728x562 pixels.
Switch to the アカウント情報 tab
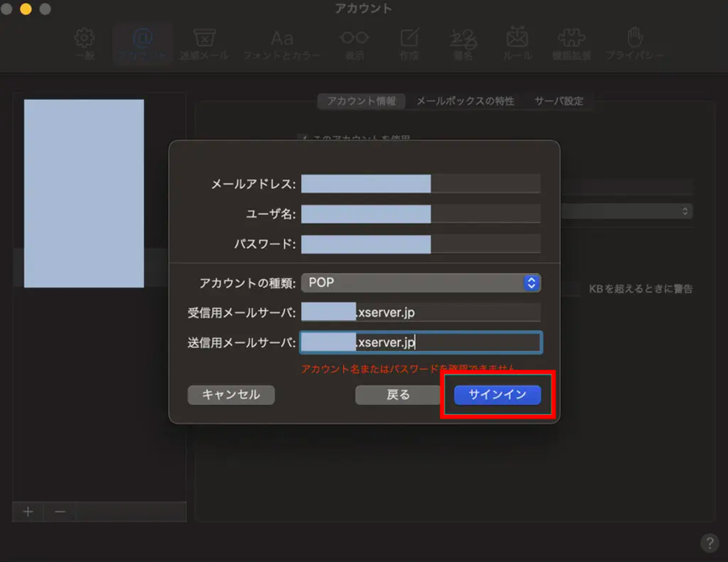[x=361, y=101]
